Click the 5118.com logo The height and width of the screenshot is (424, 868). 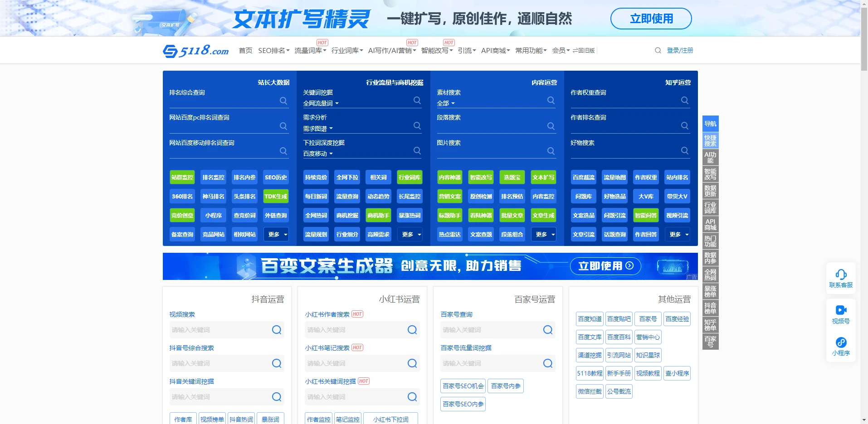195,50
